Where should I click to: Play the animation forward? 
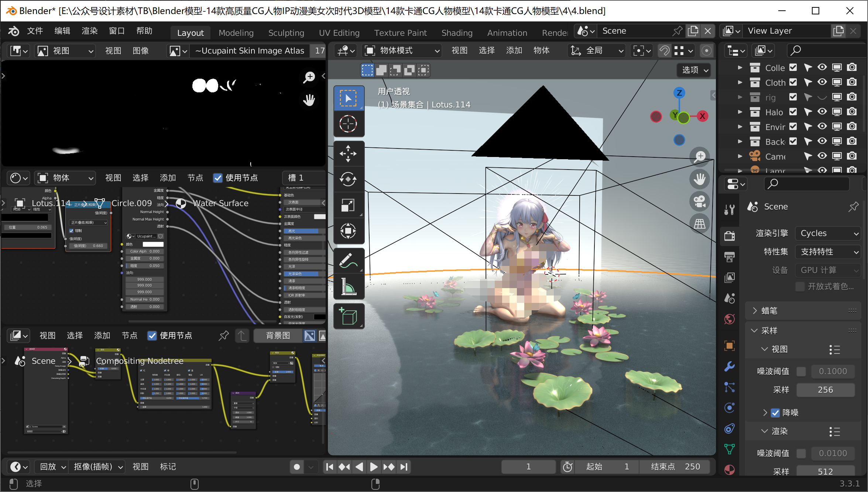click(x=374, y=467)
